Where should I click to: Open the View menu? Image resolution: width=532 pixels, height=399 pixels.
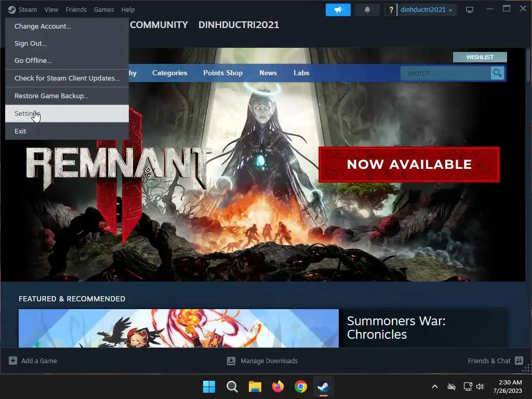[51, 10]
